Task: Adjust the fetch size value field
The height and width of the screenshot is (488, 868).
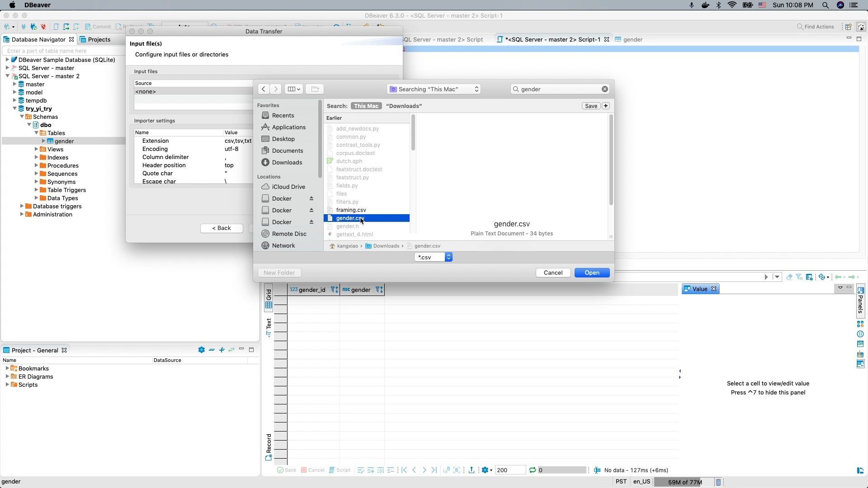Action: (510, 470)
